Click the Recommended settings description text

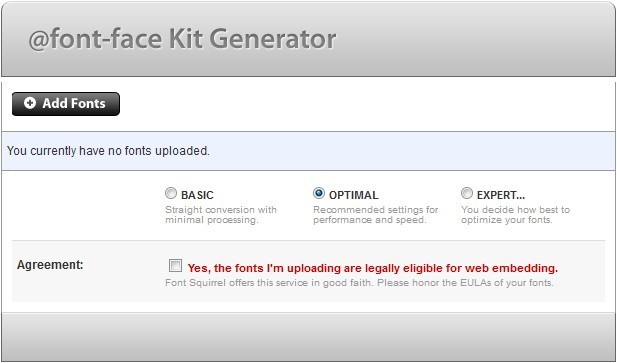(x=376, y=215)
